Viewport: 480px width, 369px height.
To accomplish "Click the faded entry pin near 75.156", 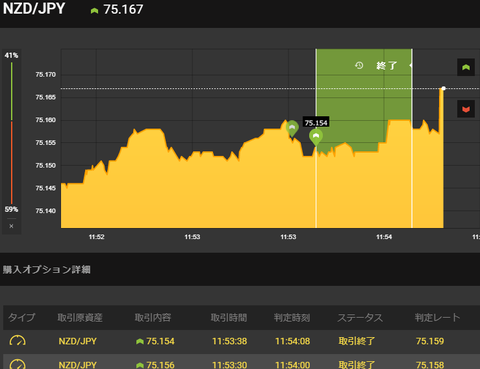I will click(x=292, y=128).
